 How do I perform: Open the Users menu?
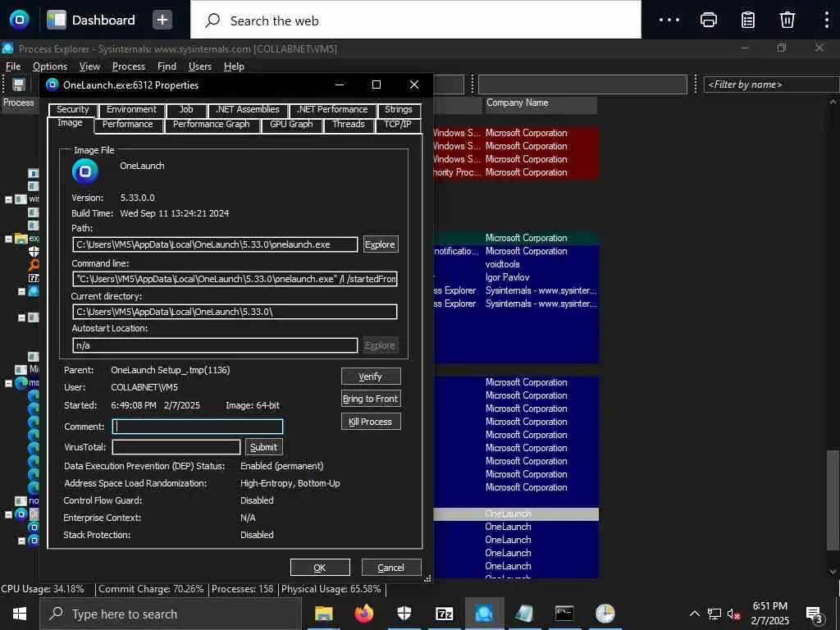click(x=200, y=66)
